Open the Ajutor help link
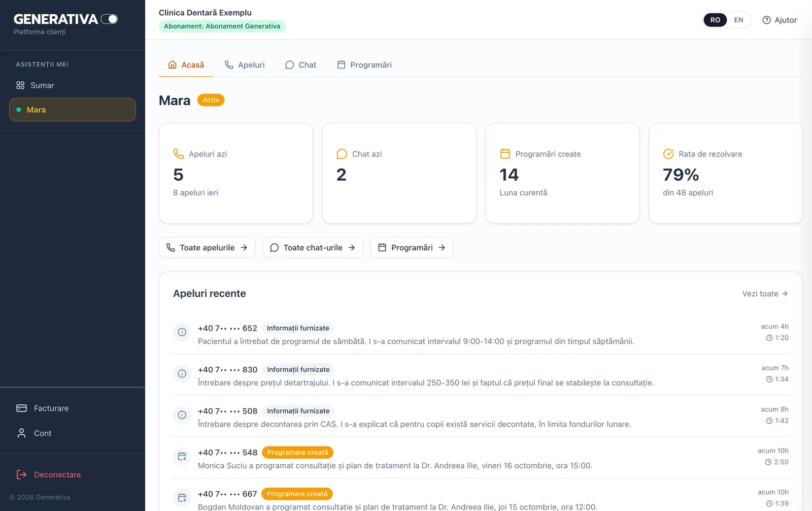This screenshot has width=812, height=511. click(780, 20)
